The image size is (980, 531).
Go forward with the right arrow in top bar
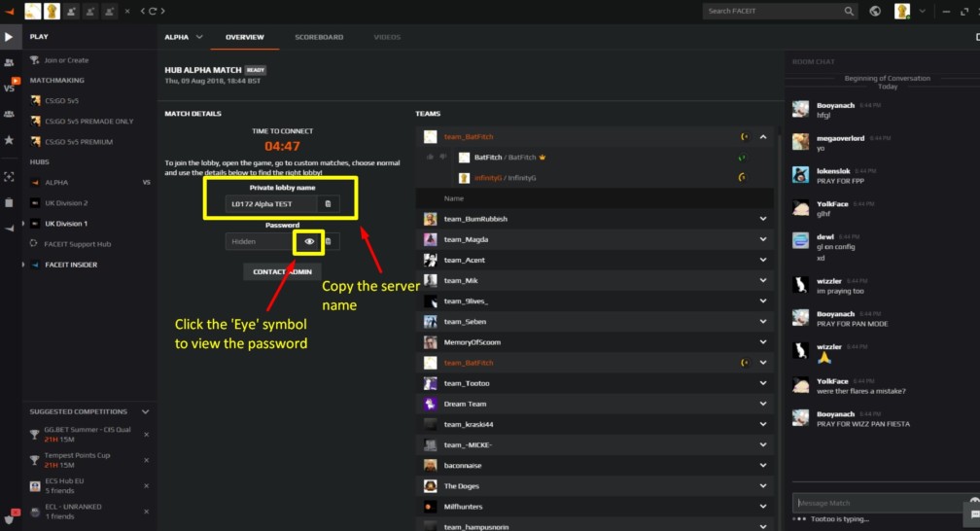[x=162, y=11]
